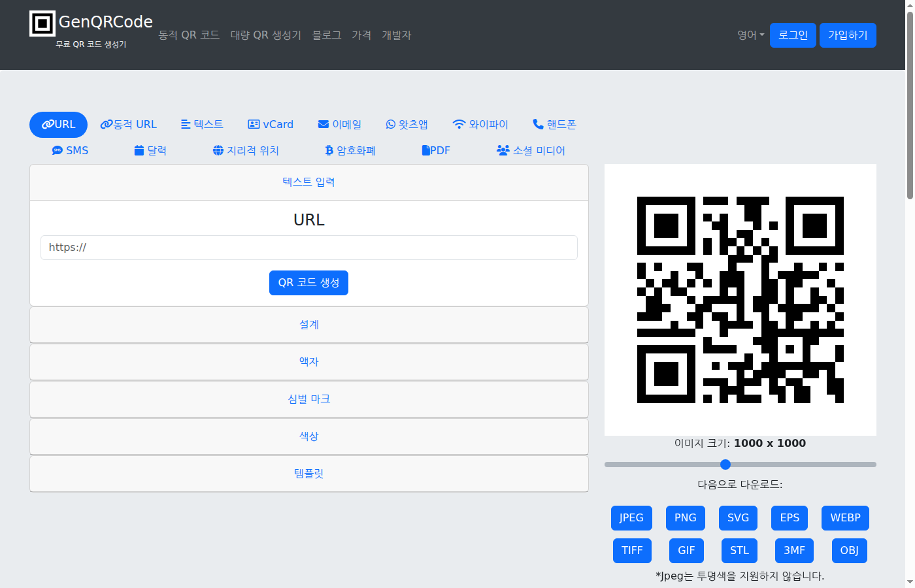
Task: Expand the 색상 settings section
Action: tap(308, 436)
